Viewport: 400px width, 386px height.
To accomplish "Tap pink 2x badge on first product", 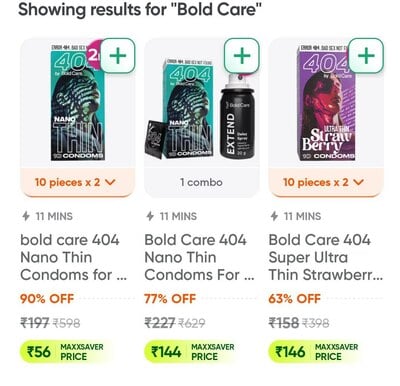I will click(93, 53).
